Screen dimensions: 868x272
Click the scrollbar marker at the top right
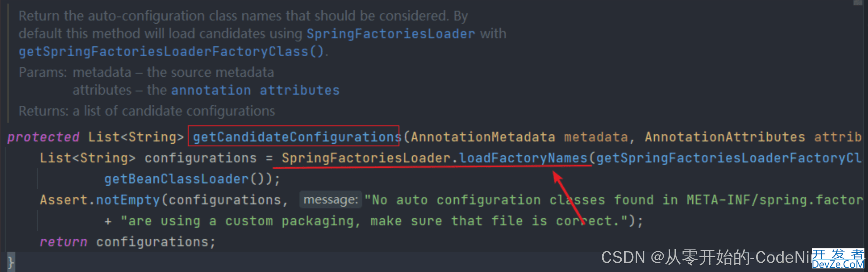tap(858, 3)
